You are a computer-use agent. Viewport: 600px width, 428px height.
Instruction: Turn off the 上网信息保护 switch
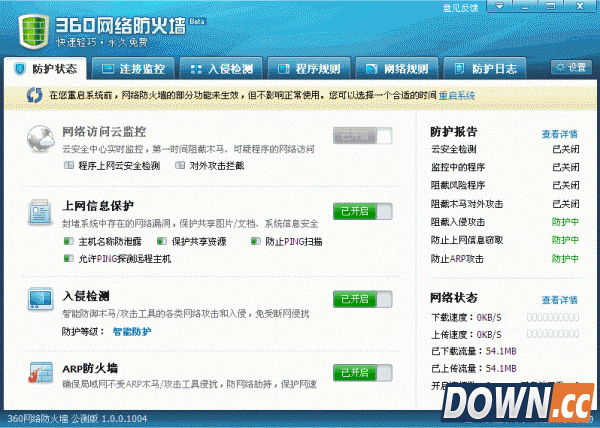(362, 212)
